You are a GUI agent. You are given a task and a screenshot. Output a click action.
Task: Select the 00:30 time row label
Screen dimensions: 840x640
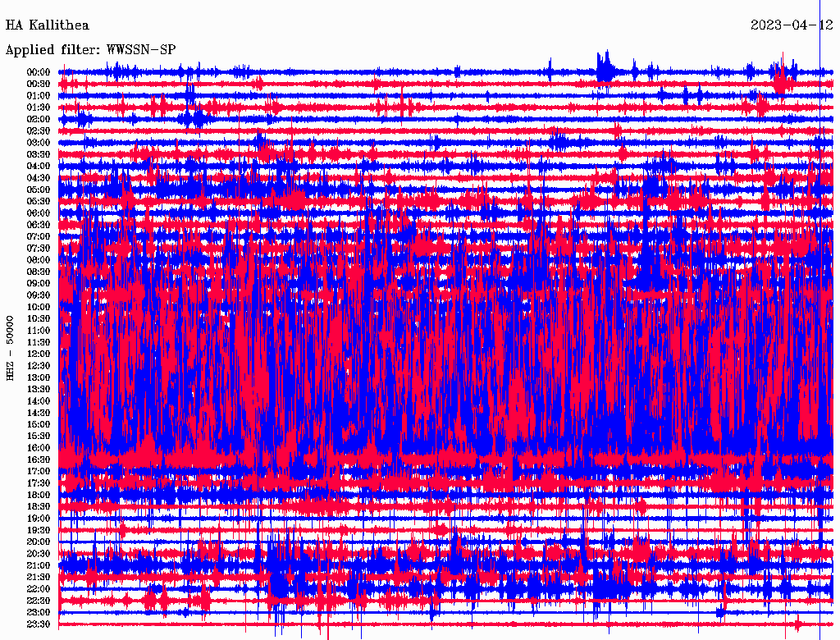[39, 84]
